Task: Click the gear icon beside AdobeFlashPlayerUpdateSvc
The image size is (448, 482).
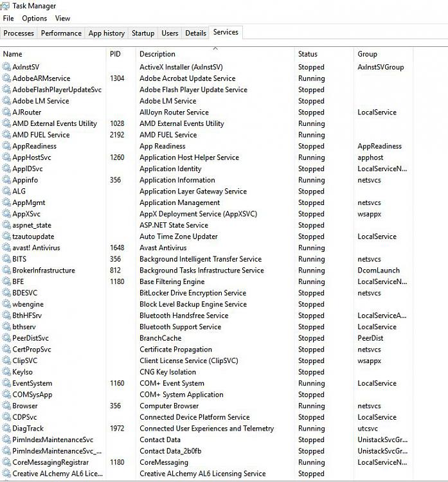Action: click(6, 89)
